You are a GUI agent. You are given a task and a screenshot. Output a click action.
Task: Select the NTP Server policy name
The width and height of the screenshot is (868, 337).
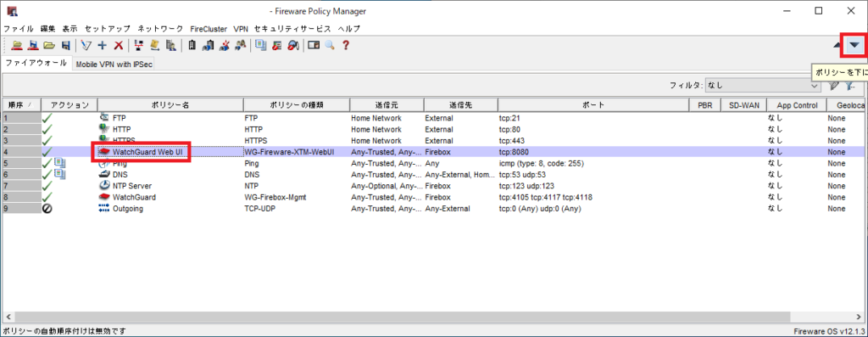131,186
